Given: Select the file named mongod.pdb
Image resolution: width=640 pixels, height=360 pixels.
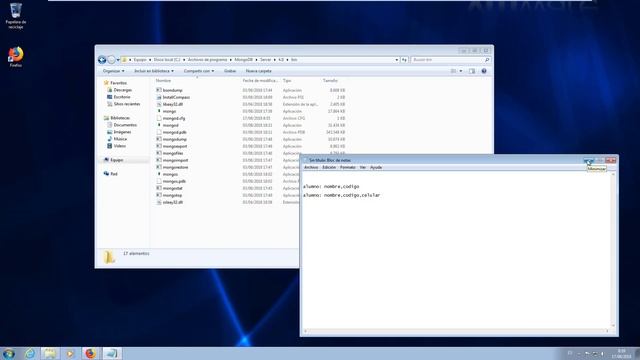Looking at the screenshot, I should (174, 132).
